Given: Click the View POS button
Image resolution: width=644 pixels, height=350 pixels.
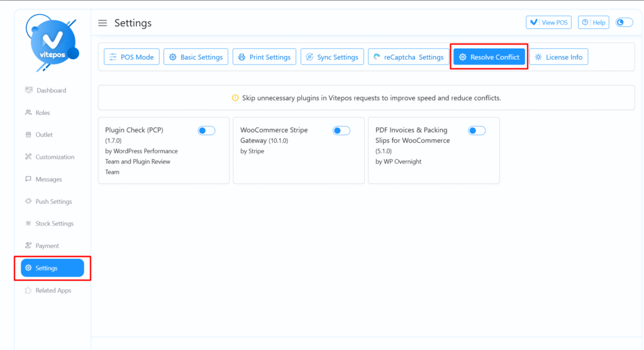Looking at the screenshot, I should point(548,22).
